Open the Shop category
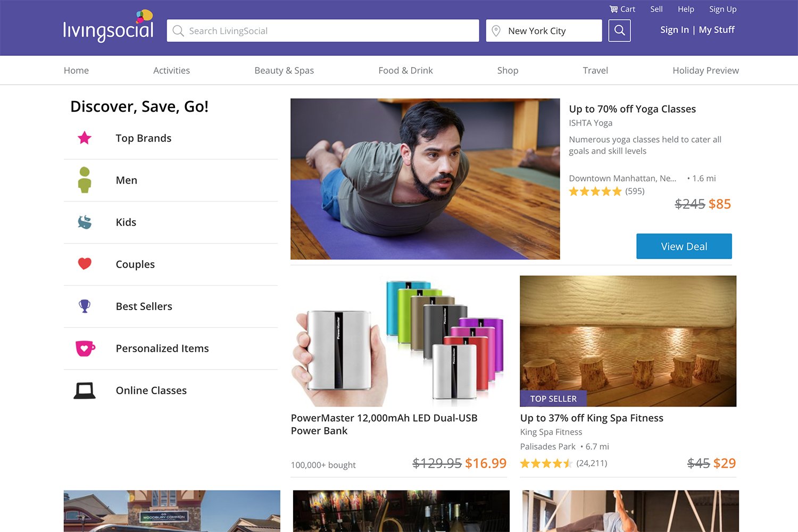The image size is (798, 532). coord(508,70)
